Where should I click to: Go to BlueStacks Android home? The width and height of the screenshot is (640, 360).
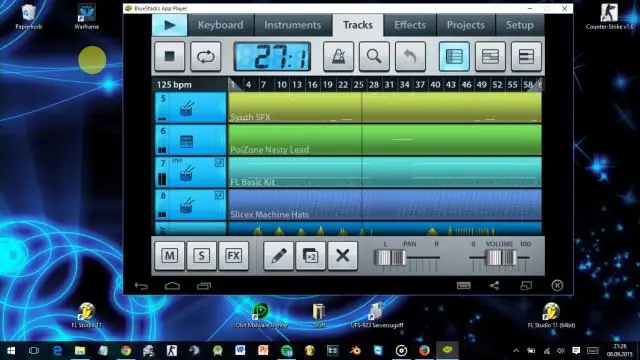pos(172,286)
